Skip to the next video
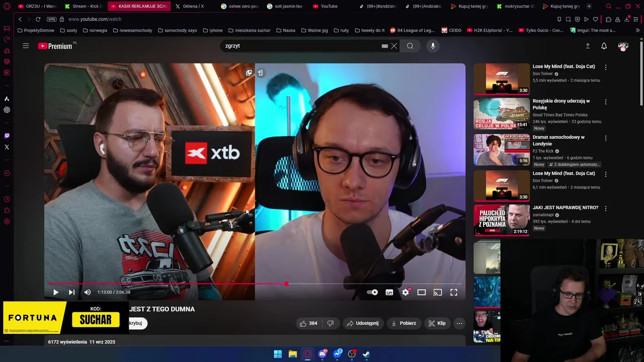The image size is (644, 362). point(71,292)
